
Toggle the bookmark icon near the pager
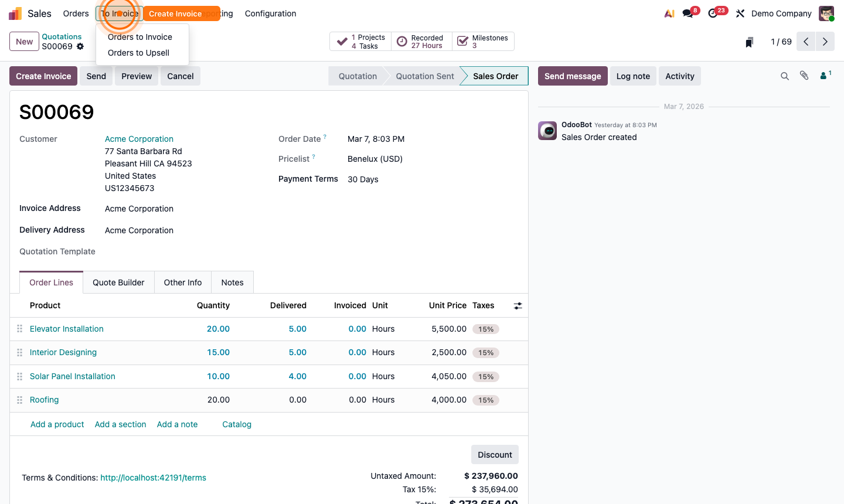click(x=748, y=41)
